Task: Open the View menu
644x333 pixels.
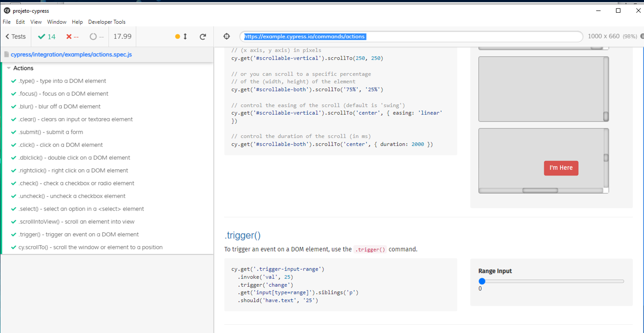Action: point(36,22)
